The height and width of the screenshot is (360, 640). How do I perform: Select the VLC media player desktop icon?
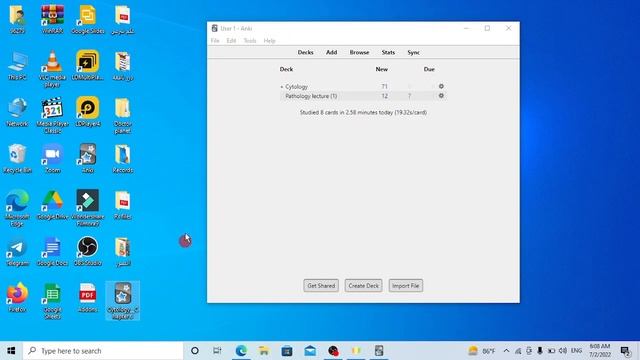pos(52,69)
